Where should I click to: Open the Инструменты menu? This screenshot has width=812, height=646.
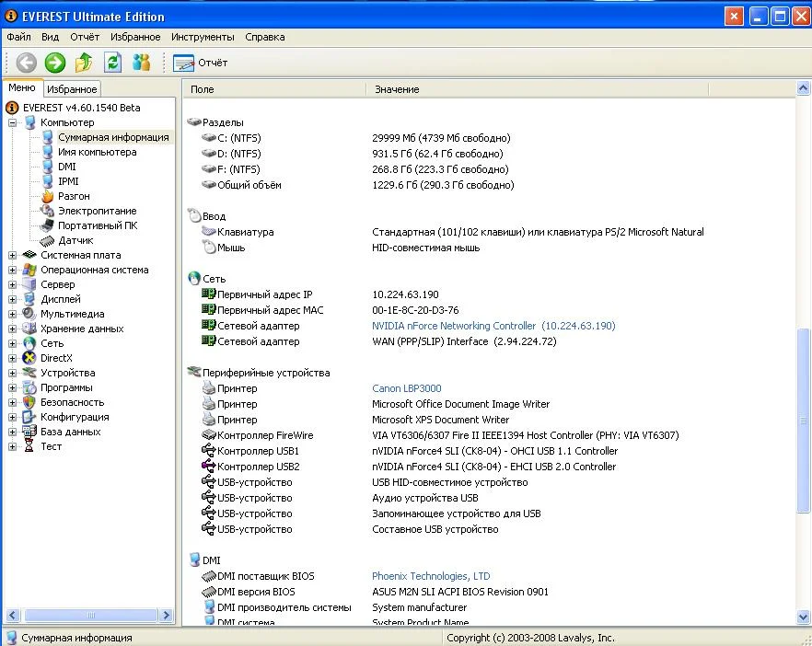click(x=203, y=37)
